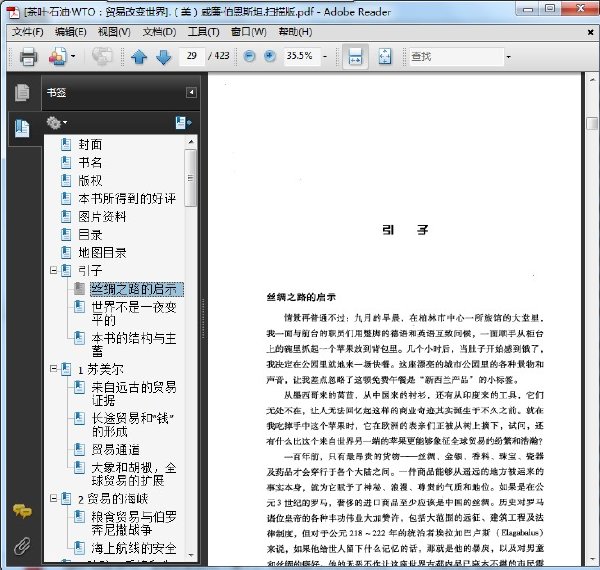Click the bookmark page icon beside 封面
The height and width of the screenshot is (570, 600).
(x=66, y=145)
